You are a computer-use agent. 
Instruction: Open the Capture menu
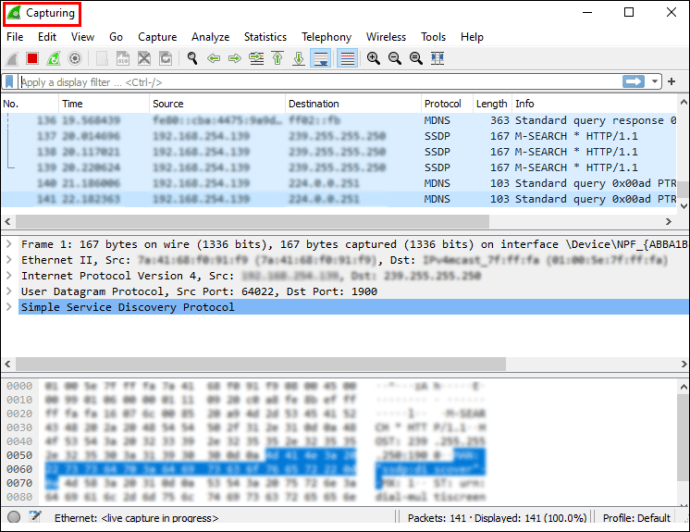pyautogui.click(x=157, y=37)
